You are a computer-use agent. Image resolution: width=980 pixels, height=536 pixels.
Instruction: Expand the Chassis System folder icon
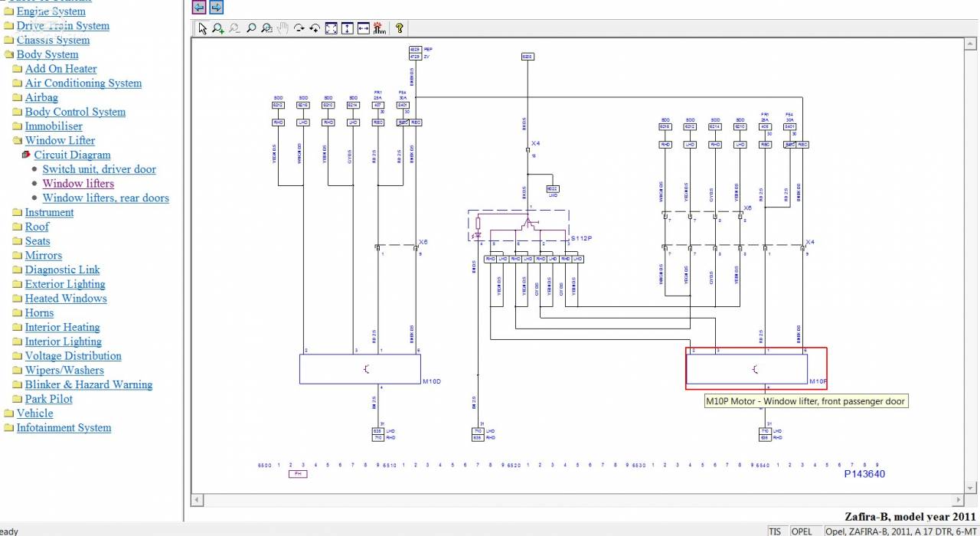tap(8, 40)
